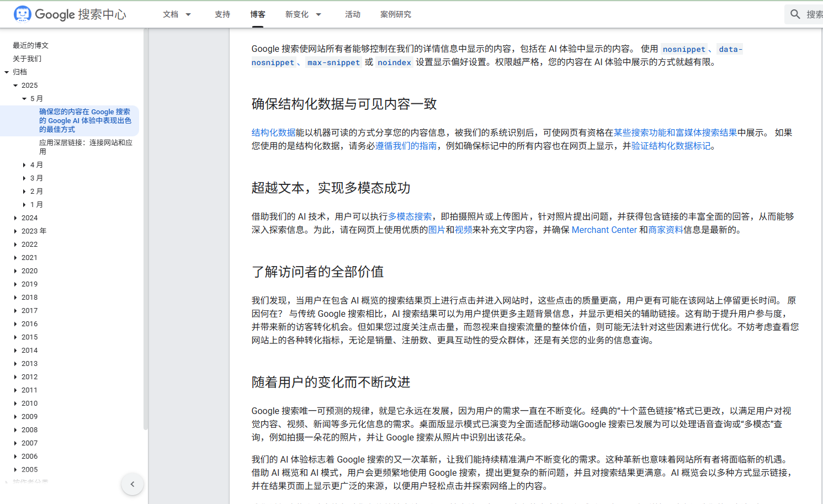Viewport: 823px width, 504px height.
Task: Open the 视频 link
Action: (x=463, y=230)
